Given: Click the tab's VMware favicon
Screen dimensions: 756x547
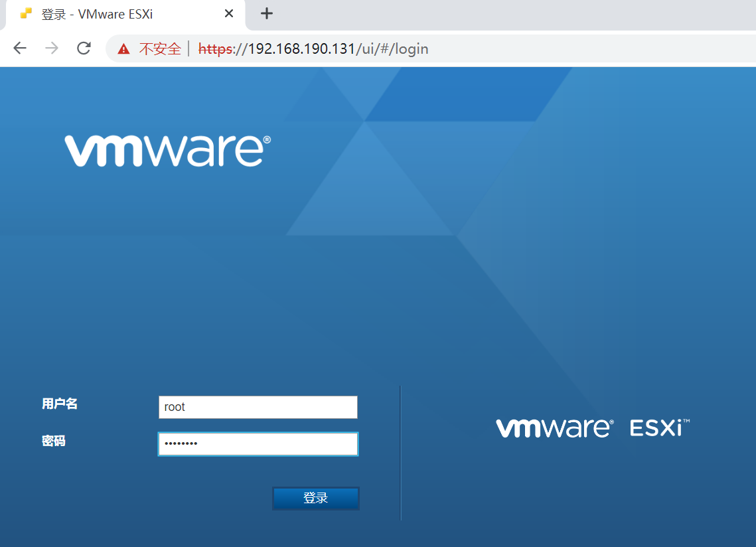Looking at the screenshot, I should point(26,13).
